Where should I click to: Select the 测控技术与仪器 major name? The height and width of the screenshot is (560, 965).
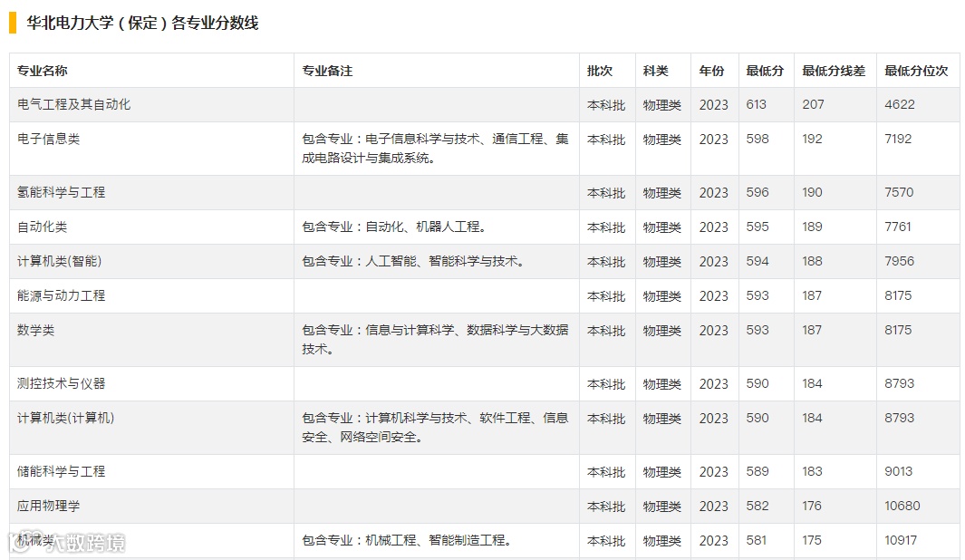click(61, 384)
